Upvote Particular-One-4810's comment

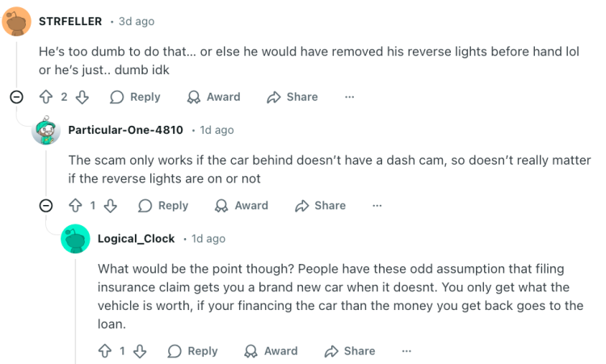click(75, 206)
